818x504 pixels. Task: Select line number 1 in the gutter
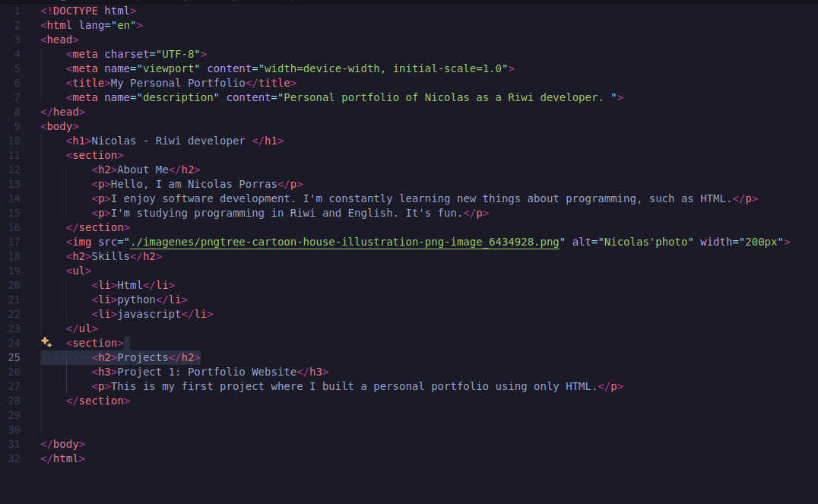click(x=17, y=11)
